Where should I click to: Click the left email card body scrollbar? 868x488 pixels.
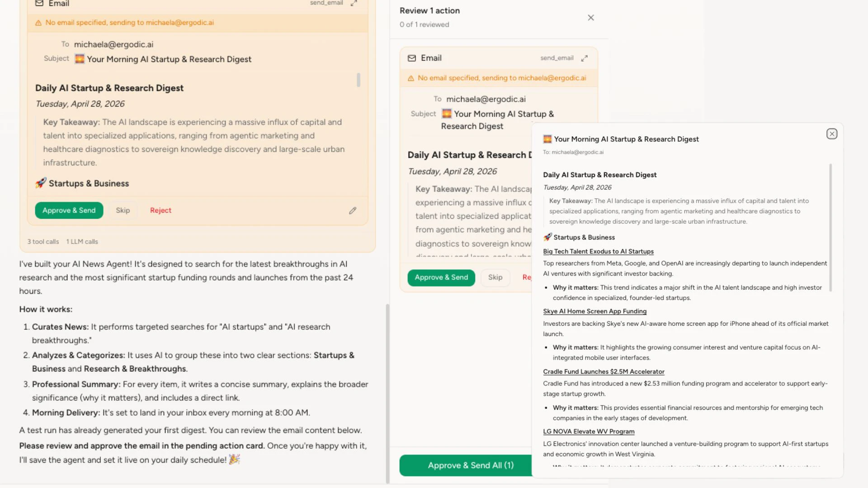359,80
